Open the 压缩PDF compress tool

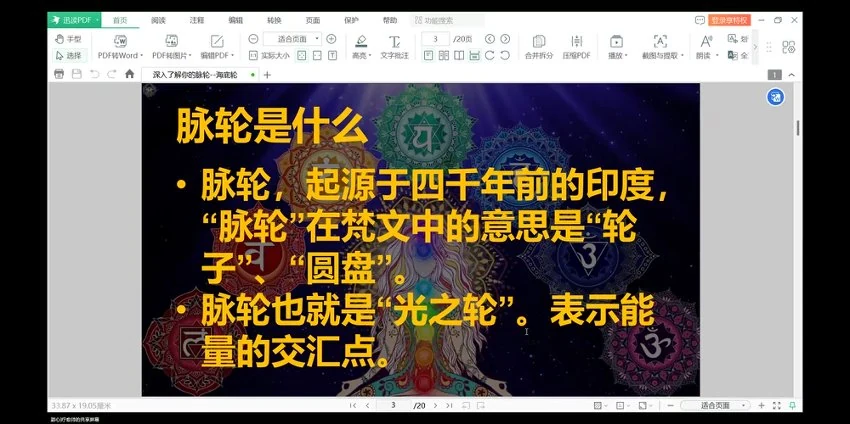pos(576,47)
